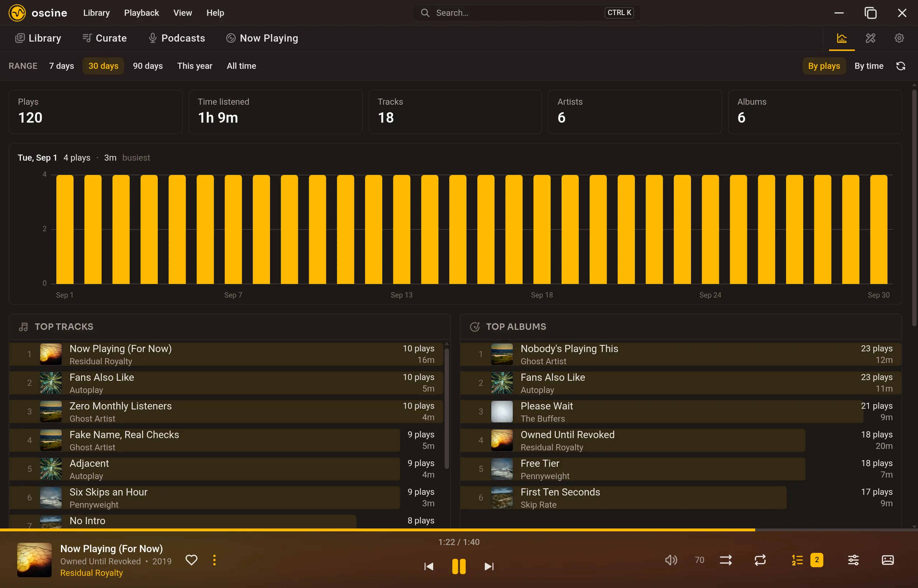Click the queue count badge showing 2
918x588 pixels.
pyautogui.click(x=817, y=560)
